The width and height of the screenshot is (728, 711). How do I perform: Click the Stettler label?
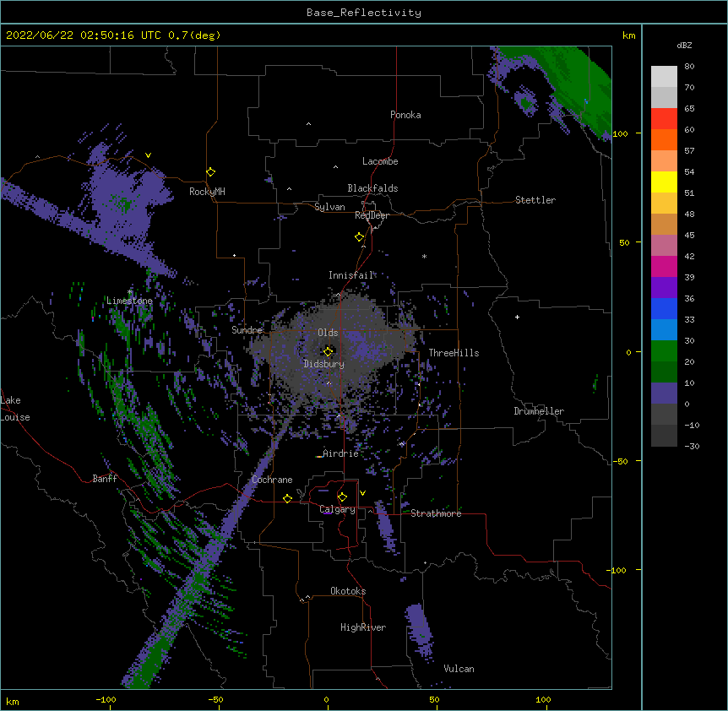coord(535,200)
